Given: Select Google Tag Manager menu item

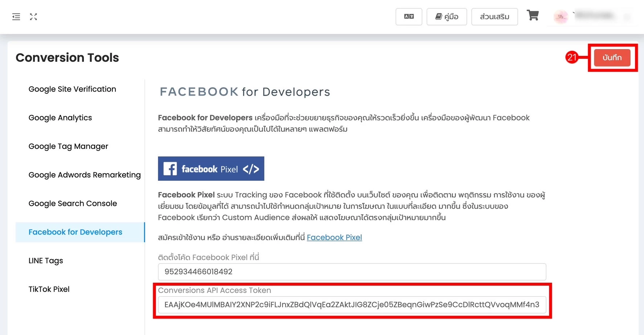Looking at the screenshot, I should 68,147.
